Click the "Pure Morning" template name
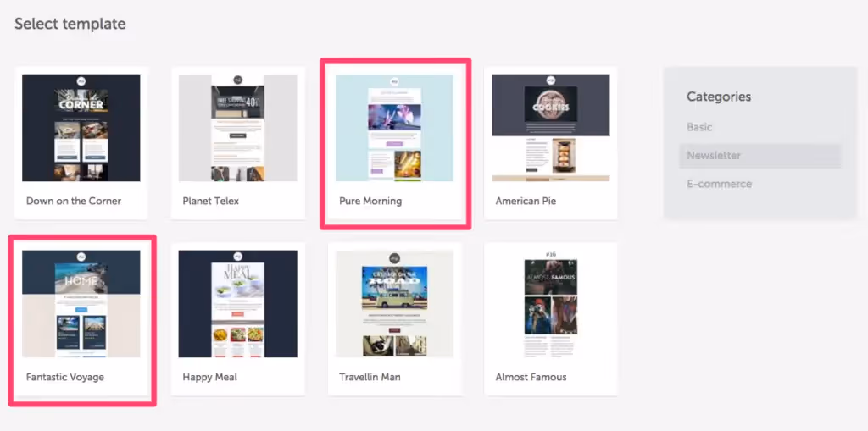 [370, 202]
